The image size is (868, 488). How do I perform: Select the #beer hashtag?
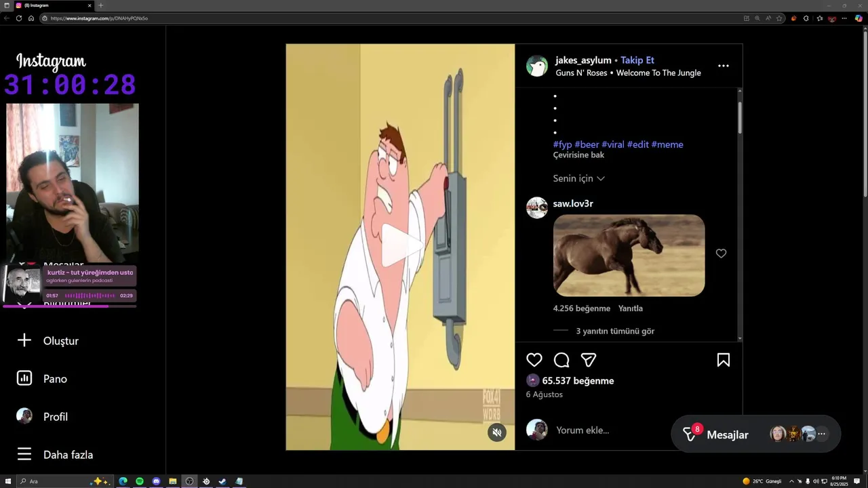(587, 144)
